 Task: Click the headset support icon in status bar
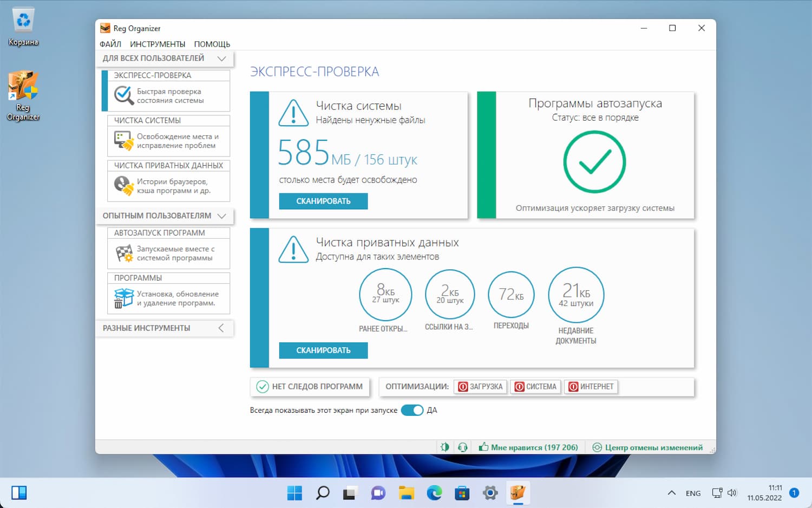463,447
